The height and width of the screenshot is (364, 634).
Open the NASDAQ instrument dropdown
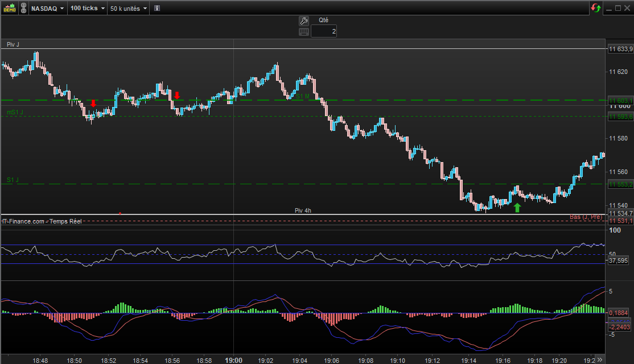pyautogui.click(x=47, y=9)
